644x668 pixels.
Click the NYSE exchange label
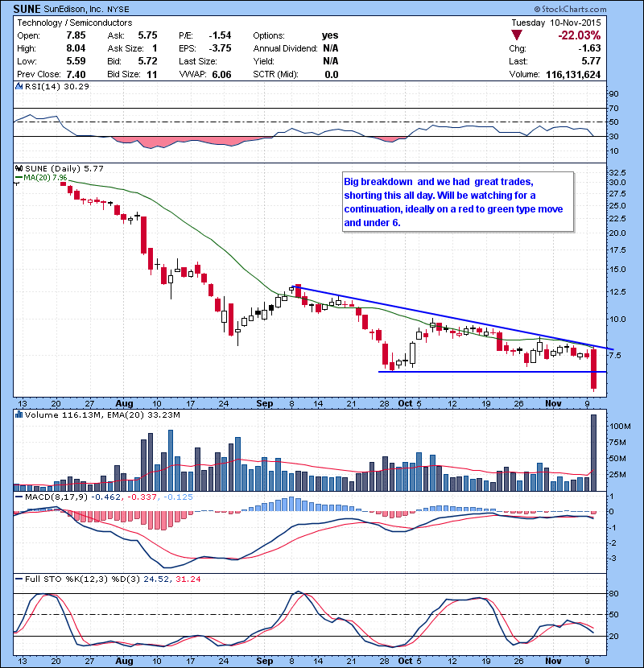[118, 10]
